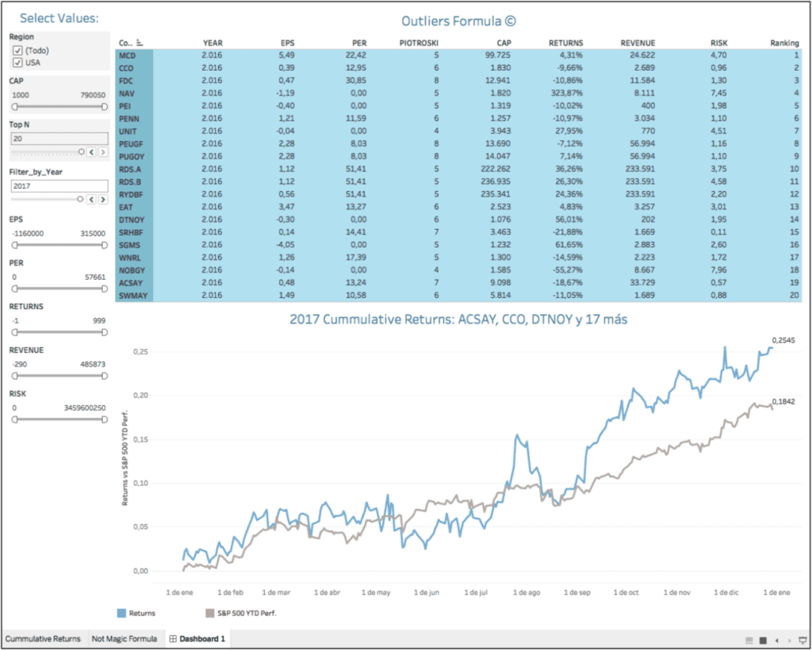The height and width of the screenshot is (651, 812).
Task: Click the 30,85 PER cell in the FDC row
Action: tap(356, 80)
